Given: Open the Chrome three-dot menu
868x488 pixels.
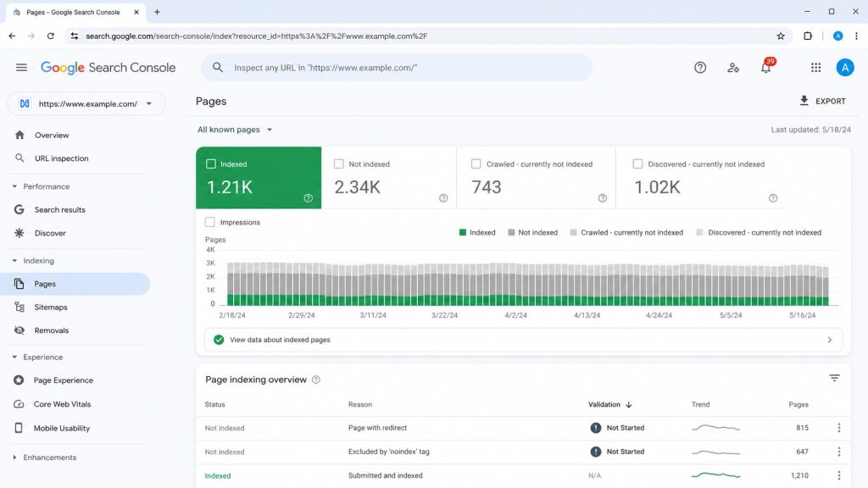Looking at the screenshot, I should pos(856,36).
